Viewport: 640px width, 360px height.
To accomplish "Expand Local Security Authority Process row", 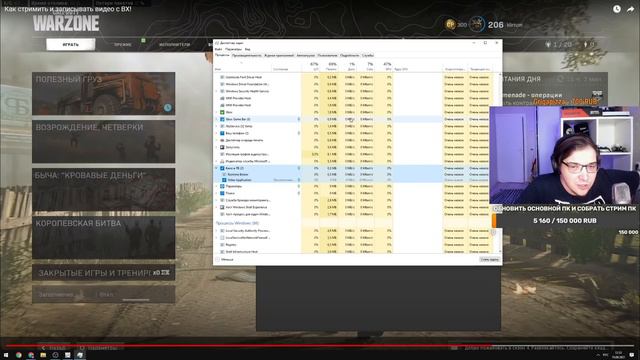I will point(217,231).
